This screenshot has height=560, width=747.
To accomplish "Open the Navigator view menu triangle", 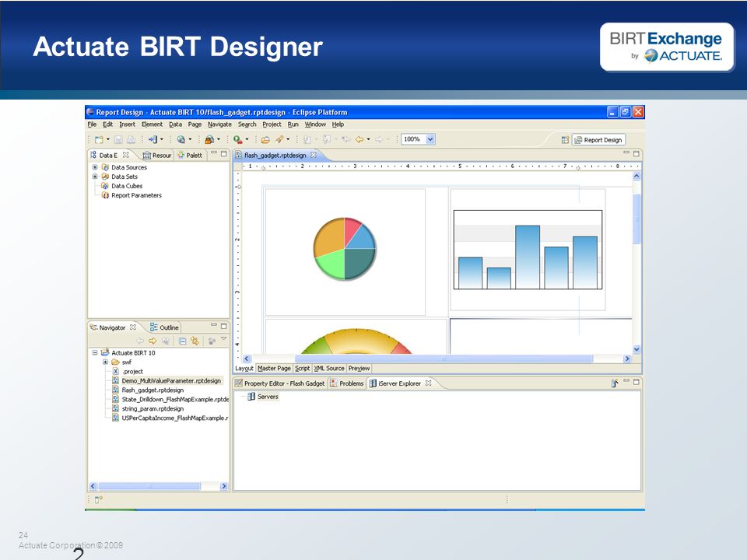I will [223, 338].
